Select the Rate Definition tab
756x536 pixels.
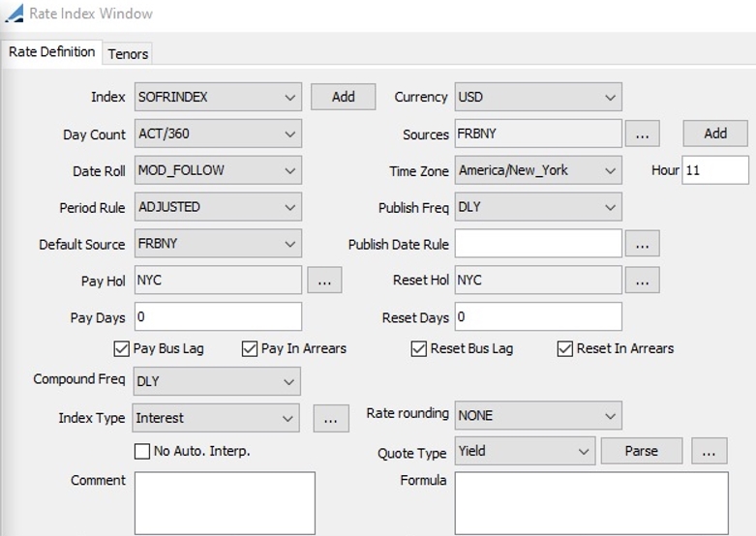[x=51, y=51]
